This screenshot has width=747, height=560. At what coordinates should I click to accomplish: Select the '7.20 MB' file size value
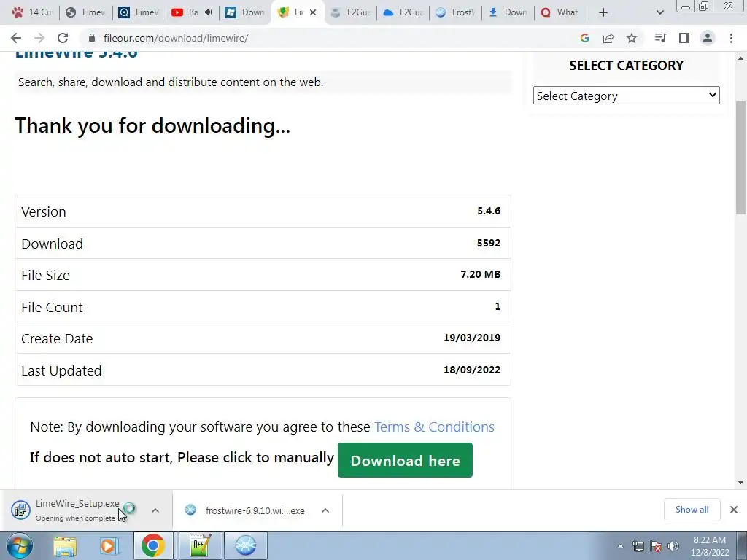point(480,274)
